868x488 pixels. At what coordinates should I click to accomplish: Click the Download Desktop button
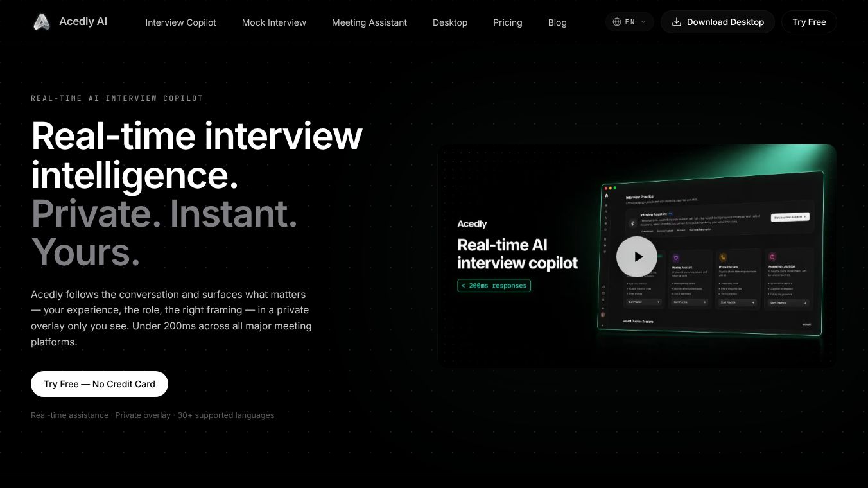click(718, 22)
